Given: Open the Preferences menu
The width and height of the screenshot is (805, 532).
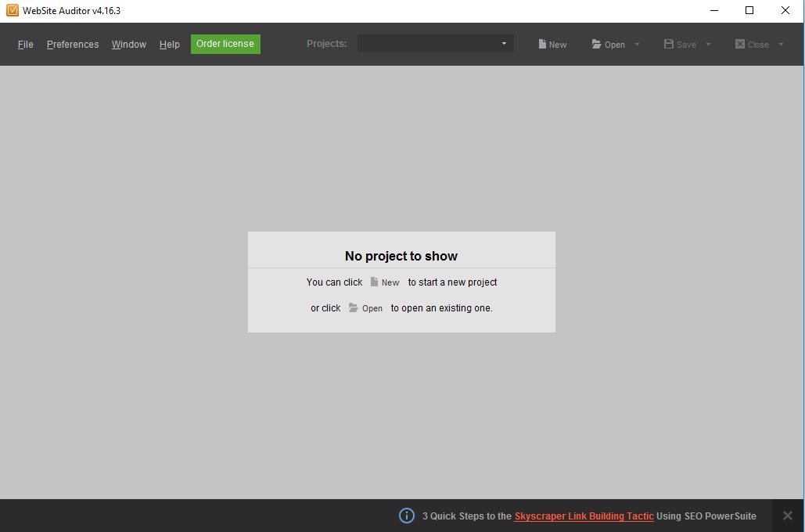Looking at the screenshot, I should click(73, 44).
